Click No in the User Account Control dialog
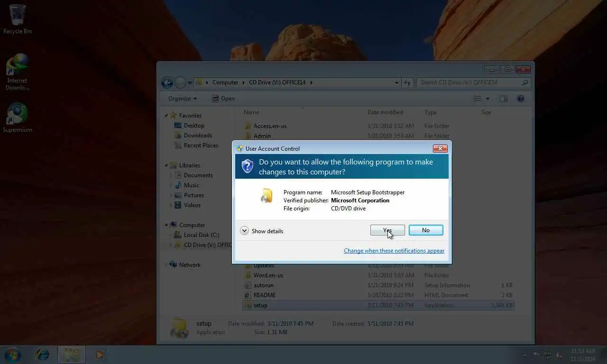Screen dimensions: 607x364 pyautogui.click(x=426, y=230)
